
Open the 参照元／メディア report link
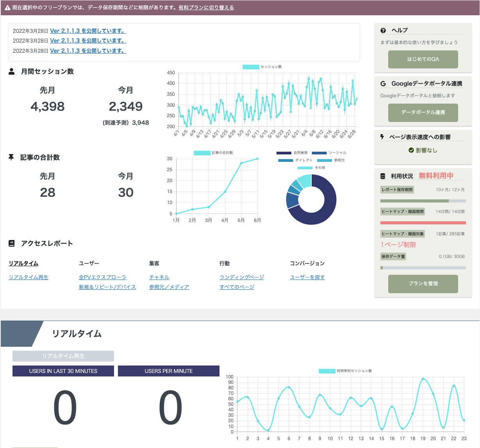(x=169, y=287)
